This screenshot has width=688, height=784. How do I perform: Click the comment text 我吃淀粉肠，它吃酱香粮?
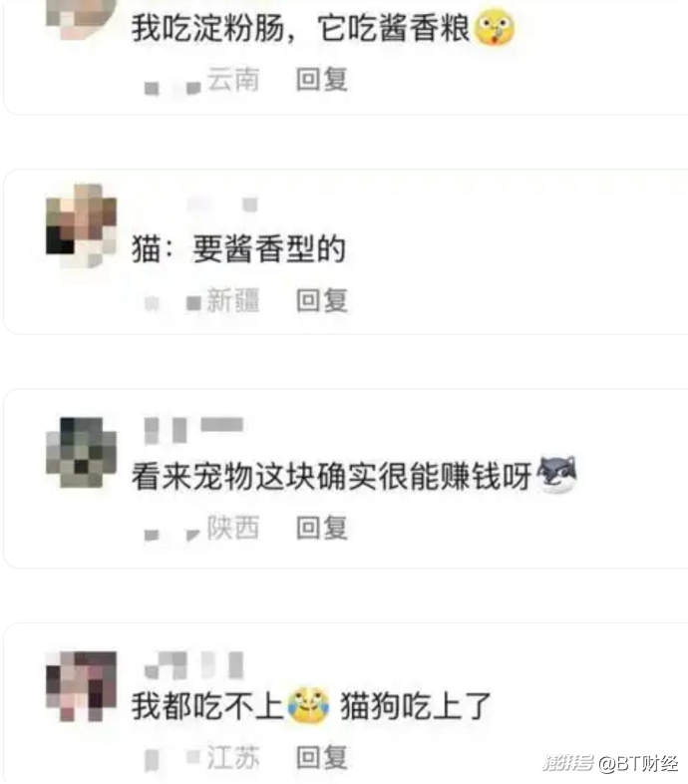click(300, 28)
